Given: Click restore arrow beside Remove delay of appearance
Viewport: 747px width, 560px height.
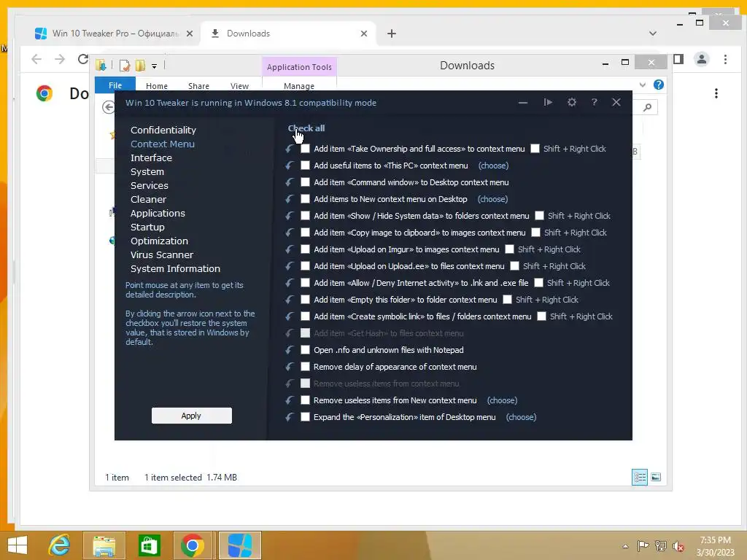Looking at the screenshot, I should tap(289, 367).
